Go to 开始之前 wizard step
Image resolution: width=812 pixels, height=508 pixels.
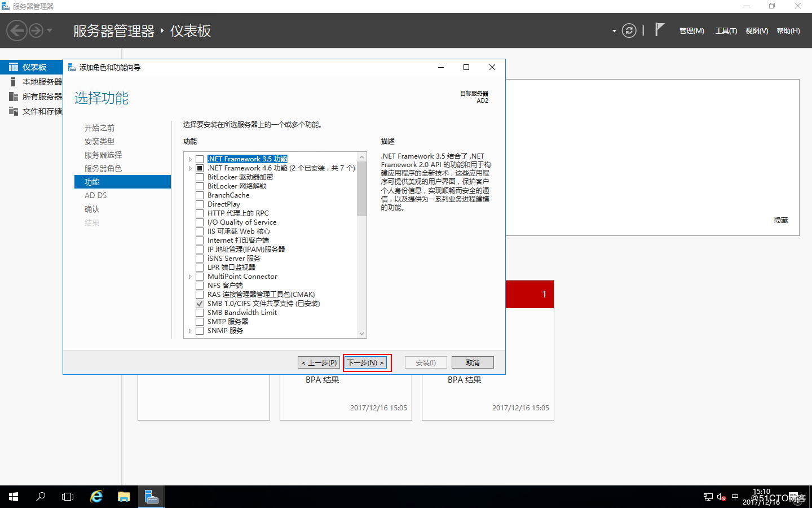pos(99,128)
